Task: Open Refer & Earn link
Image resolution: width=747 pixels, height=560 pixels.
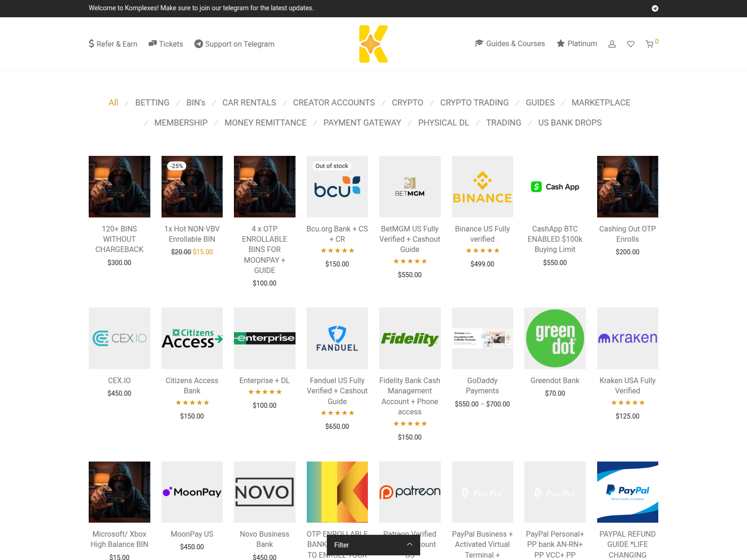Action: coord(113,44)
